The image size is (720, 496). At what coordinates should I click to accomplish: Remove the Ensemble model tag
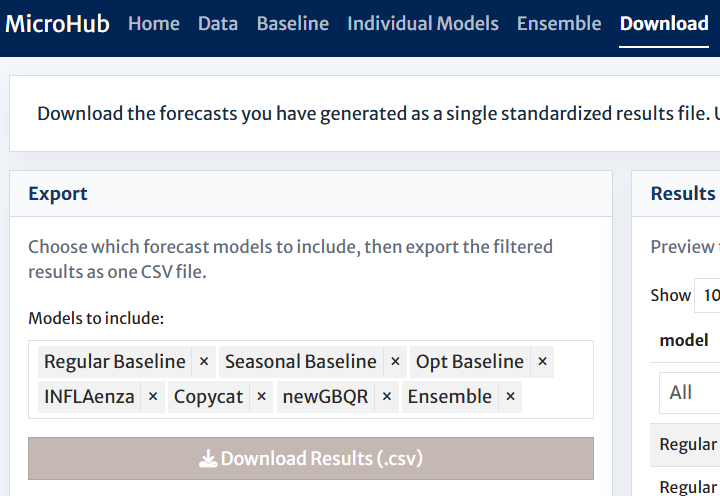[x=510, y=397]
